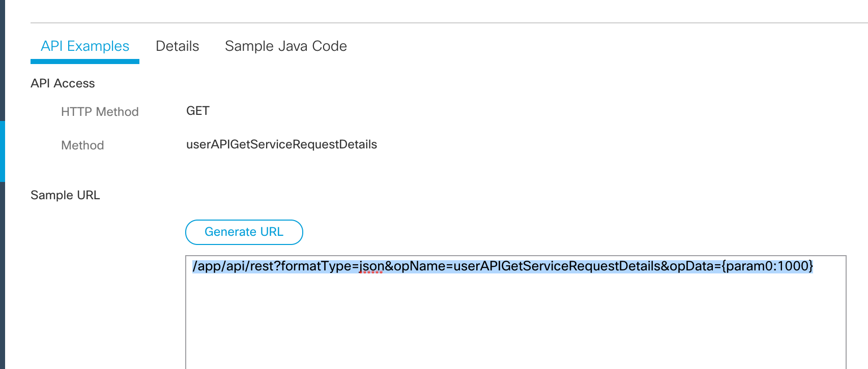Viewport: 868px width, 369px height.
Task: Click the Sample URL heading
Action: point(65,195)
